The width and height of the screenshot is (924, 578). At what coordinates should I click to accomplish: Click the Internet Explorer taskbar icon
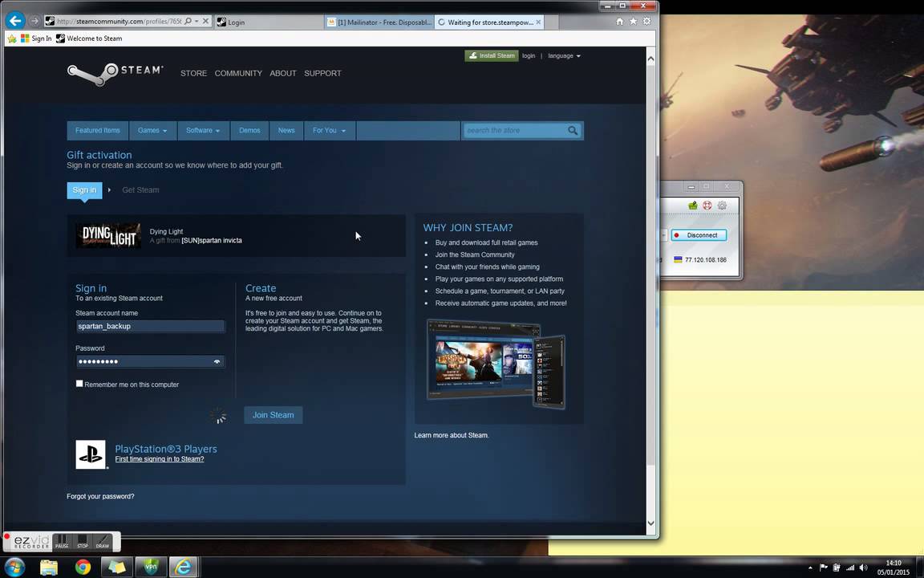click(184, 568)
